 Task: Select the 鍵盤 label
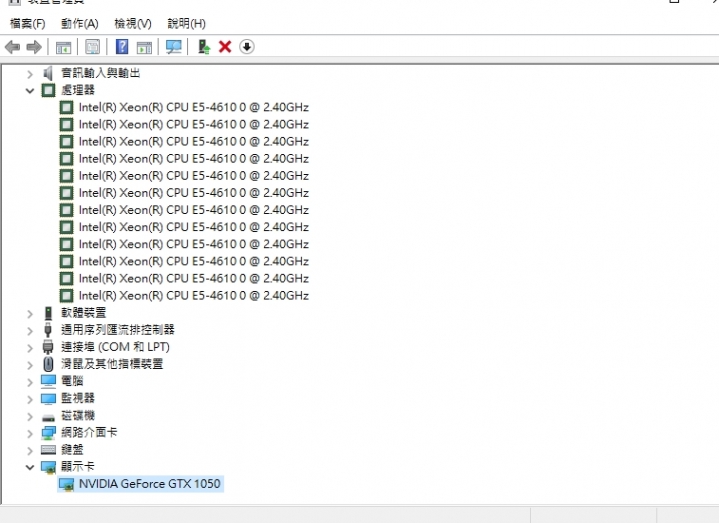click(x=72, y=450)
